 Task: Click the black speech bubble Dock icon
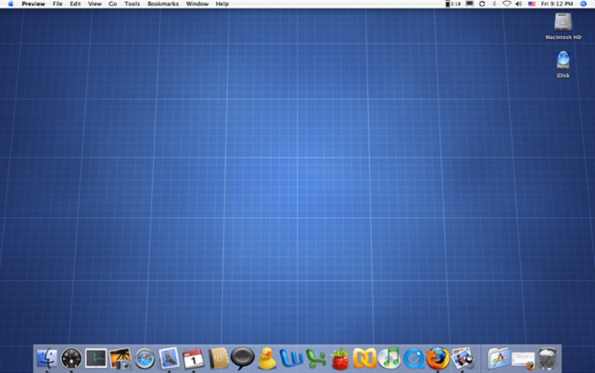242,359
